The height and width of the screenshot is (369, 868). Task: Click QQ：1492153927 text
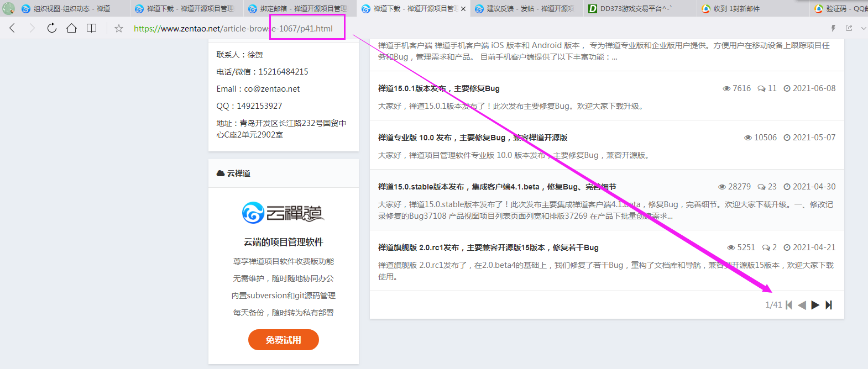[249, 106]
